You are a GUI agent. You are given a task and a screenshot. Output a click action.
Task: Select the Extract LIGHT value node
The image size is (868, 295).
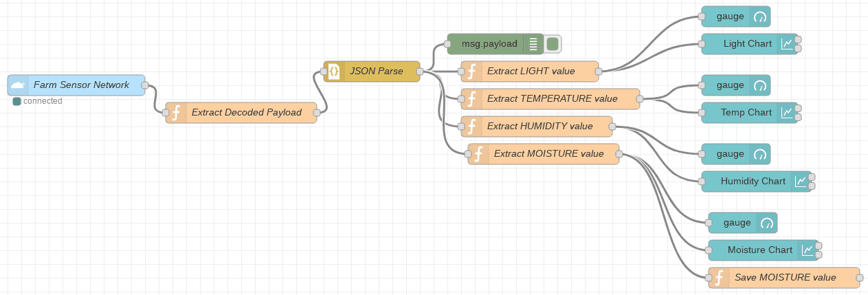531,72
